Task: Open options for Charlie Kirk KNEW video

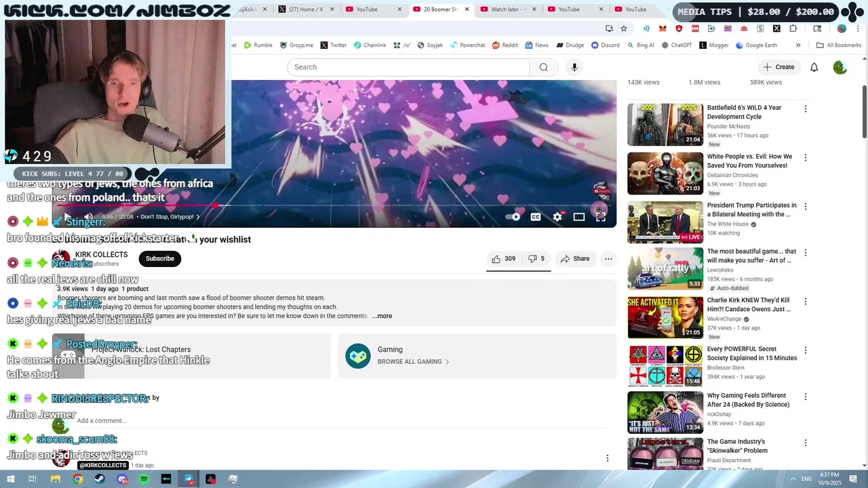Action: click(x=805, y=302)
